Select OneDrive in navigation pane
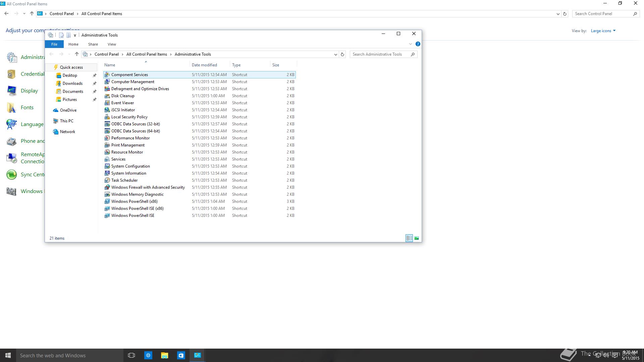 (68, 110)
